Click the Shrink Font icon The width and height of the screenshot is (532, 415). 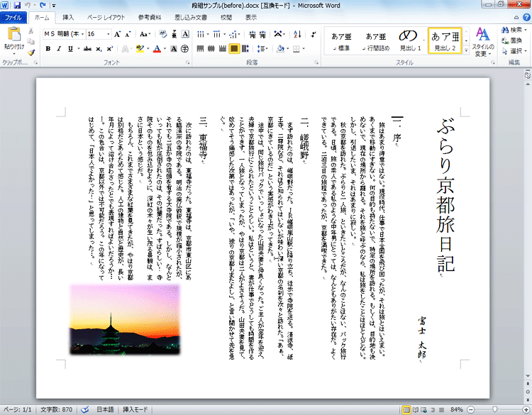coord(128,34)
